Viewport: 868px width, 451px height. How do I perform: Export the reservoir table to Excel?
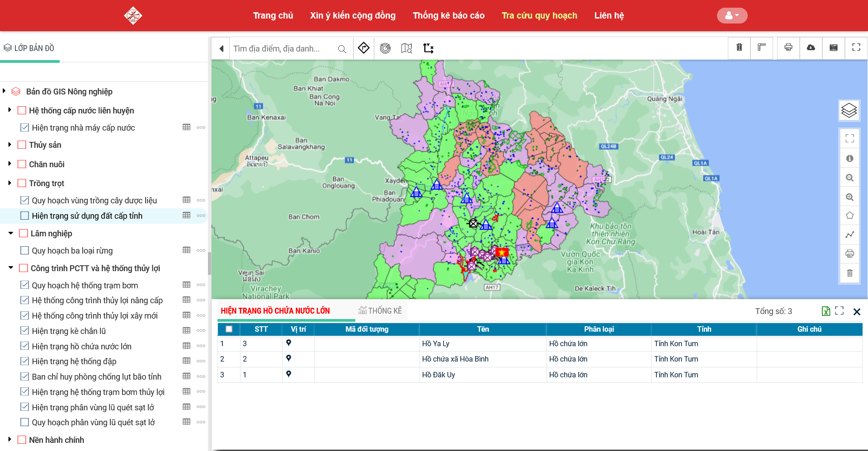tap(826, 311)
